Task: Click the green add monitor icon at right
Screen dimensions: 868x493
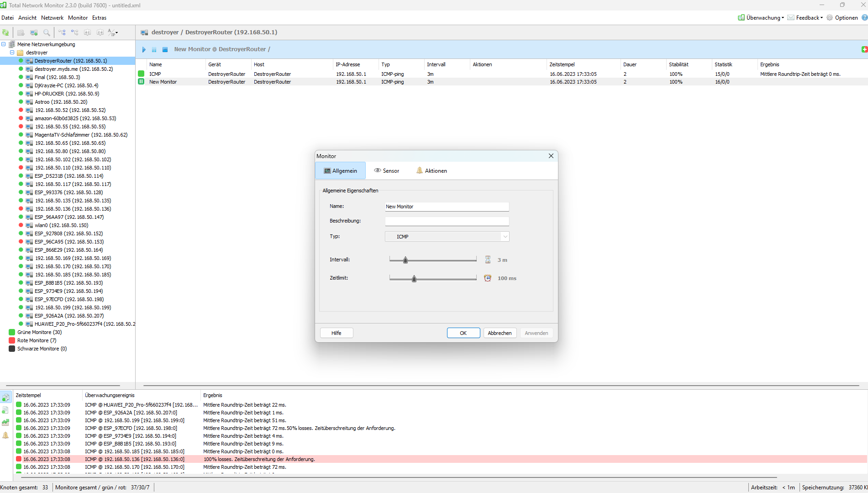Action: (x=864, y=49)
